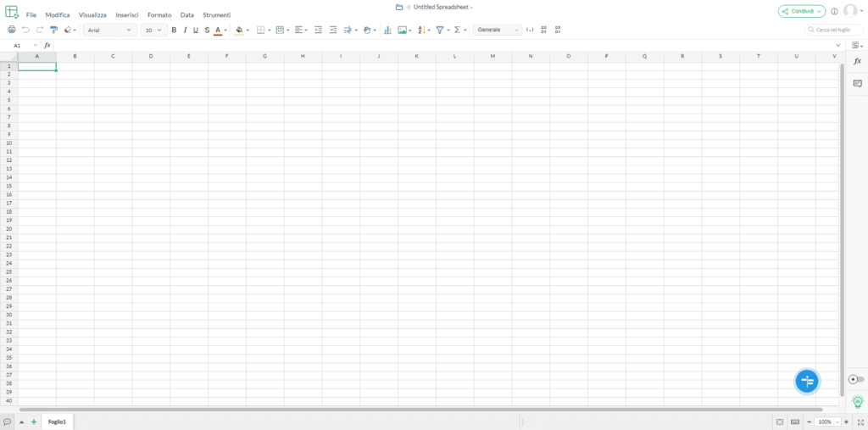
Task: Open the Arial font family dropdown
Action: 110,30
